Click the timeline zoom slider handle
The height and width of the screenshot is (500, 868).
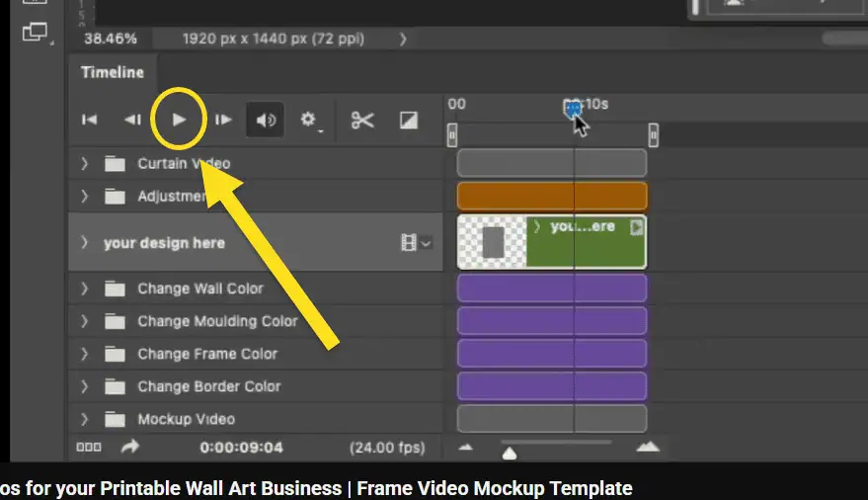(x=510, y=453)
